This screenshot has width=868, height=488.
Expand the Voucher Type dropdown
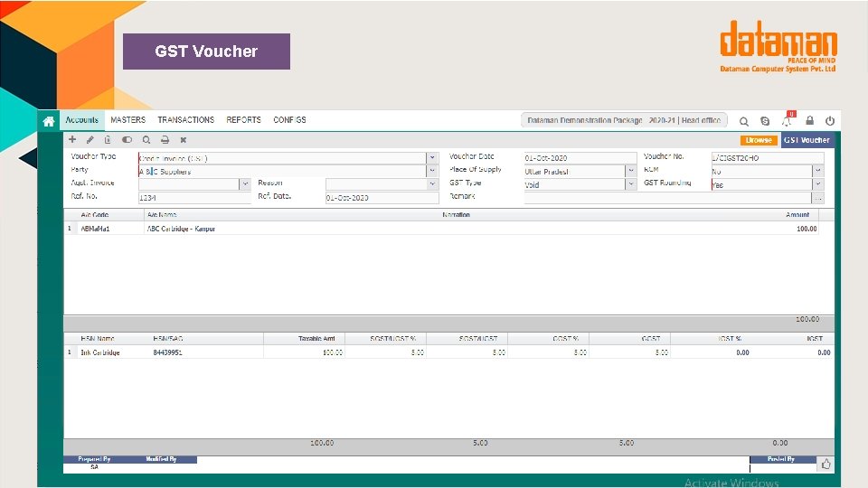[x=432, y=158]
